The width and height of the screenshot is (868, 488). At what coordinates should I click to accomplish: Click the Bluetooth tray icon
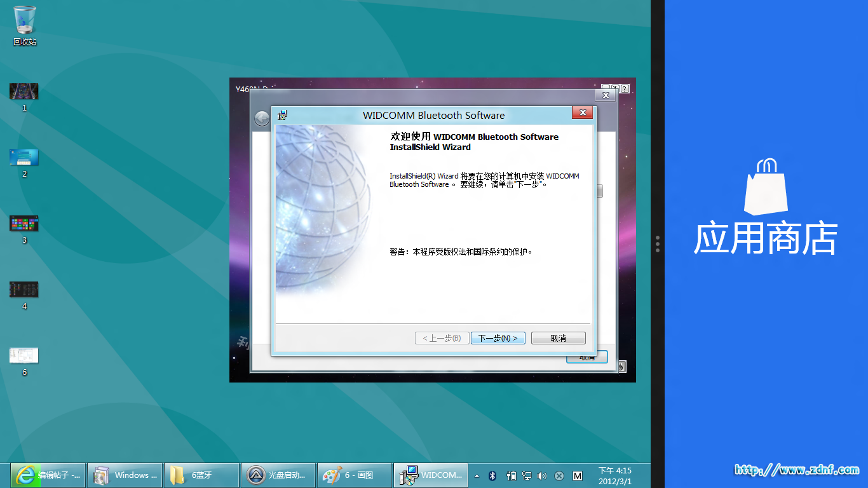492,475
